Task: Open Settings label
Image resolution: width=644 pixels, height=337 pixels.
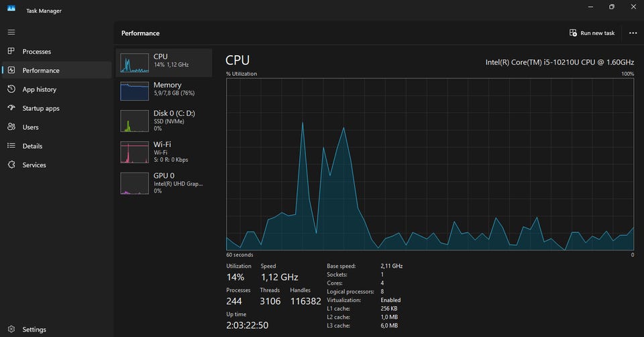Action: click(34, 330)
